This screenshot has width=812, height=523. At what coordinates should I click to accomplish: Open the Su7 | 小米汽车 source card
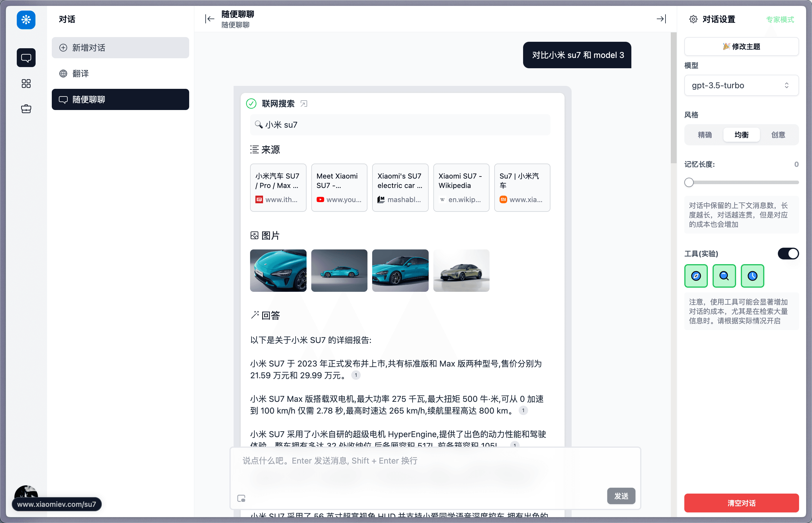(522, 187)
